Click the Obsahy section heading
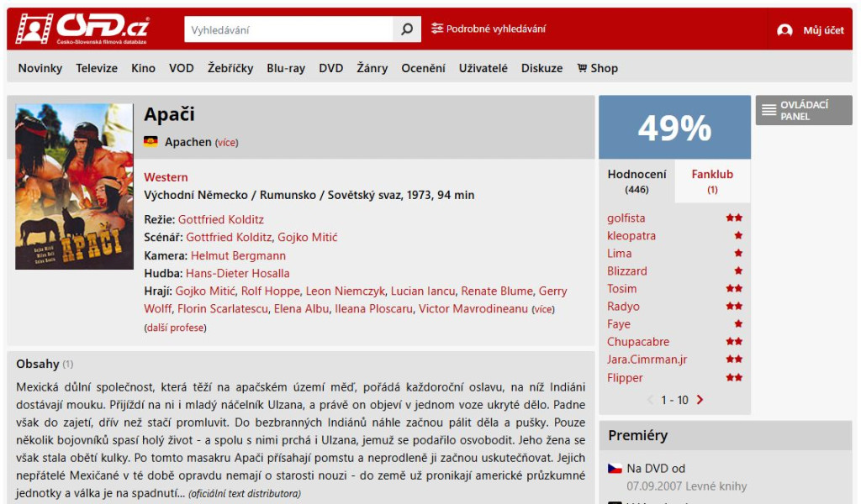The width and height of the screenshot is (861, 504). point(37,365)
